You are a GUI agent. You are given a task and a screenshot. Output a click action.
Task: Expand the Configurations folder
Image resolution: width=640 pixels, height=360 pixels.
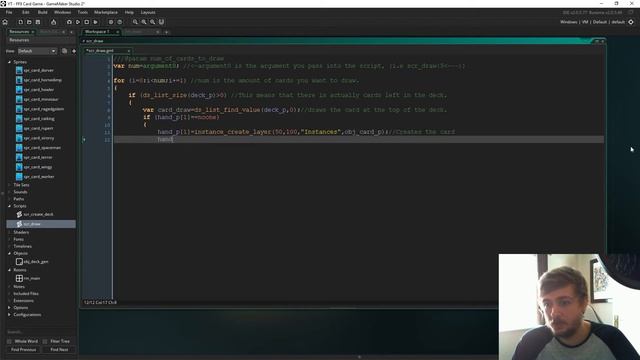click(x=9, y=315)
